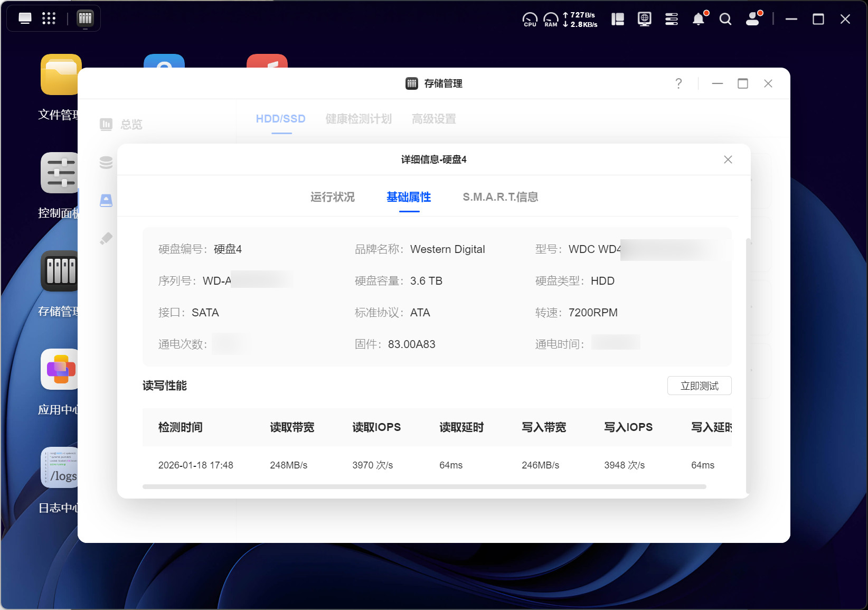Switch to 健康检测计划 tab
This screenshot has height=610, width=868.
point(358,119)
